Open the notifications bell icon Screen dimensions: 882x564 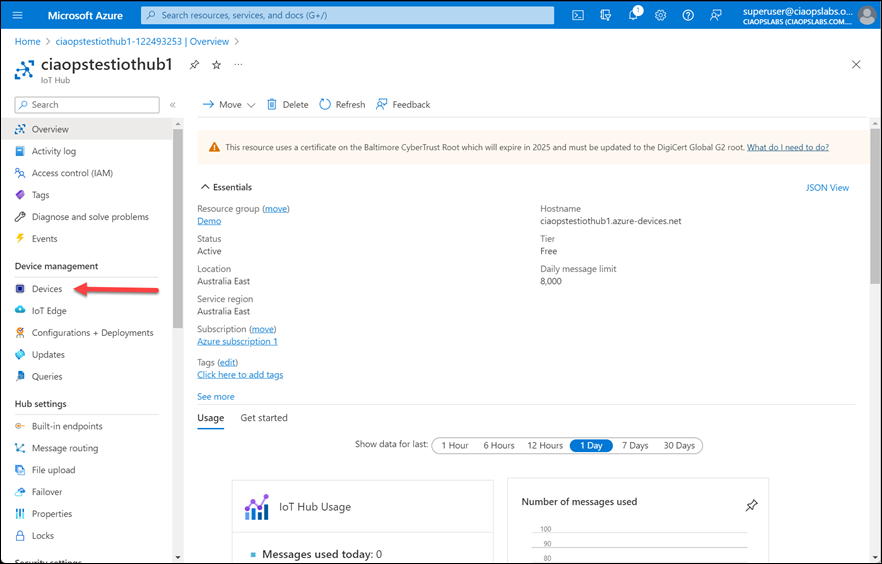pos(634,15)
